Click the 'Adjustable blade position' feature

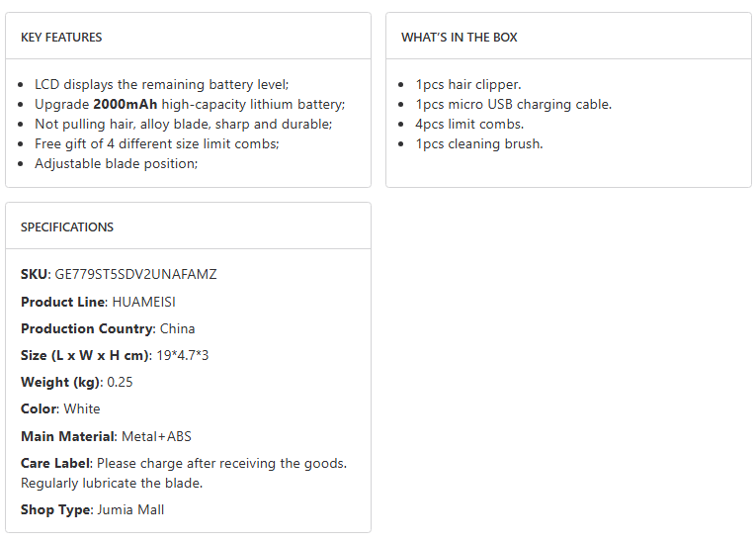coord(116,164)
